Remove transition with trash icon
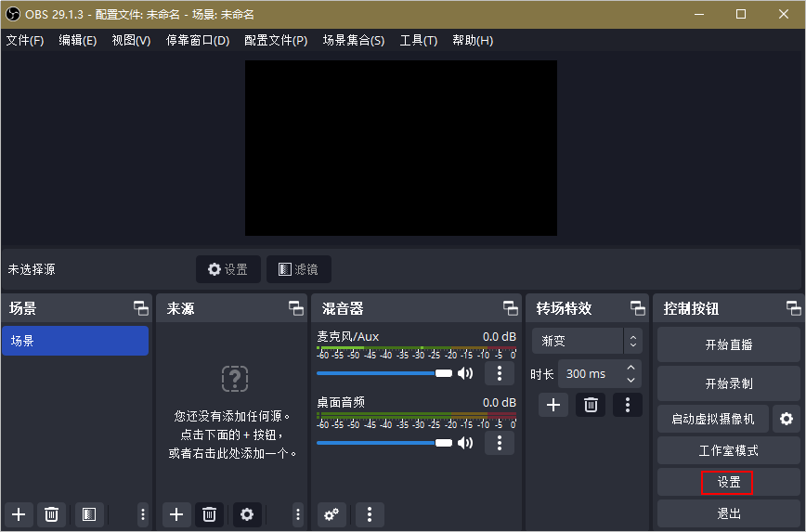 [591, 405]
